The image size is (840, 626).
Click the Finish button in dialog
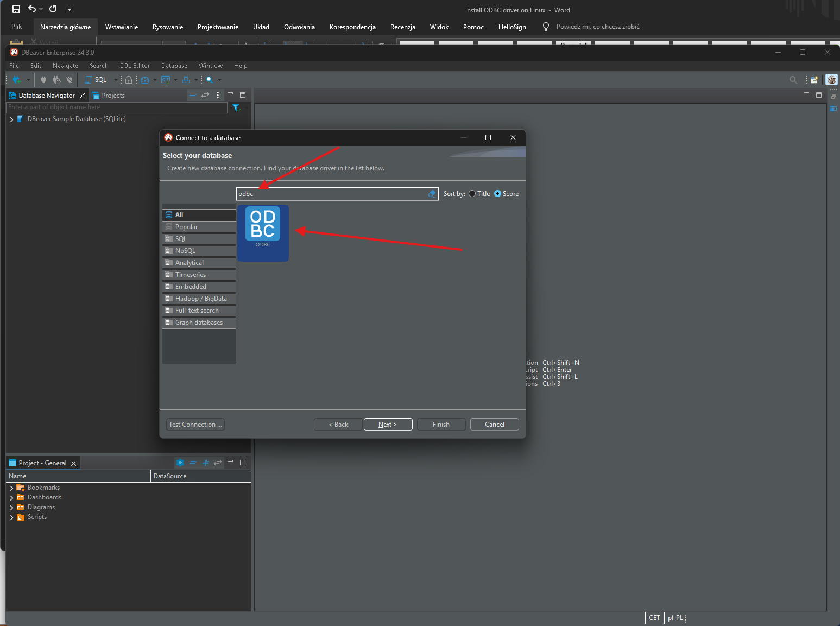click(441, 425)
